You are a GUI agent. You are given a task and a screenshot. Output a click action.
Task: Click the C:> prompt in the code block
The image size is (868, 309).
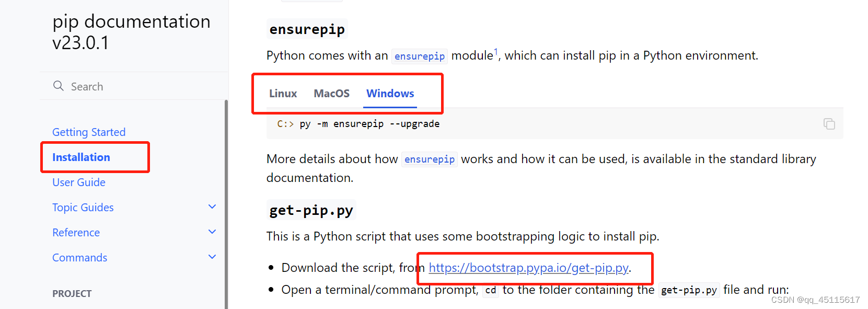(x=284, y=124)
